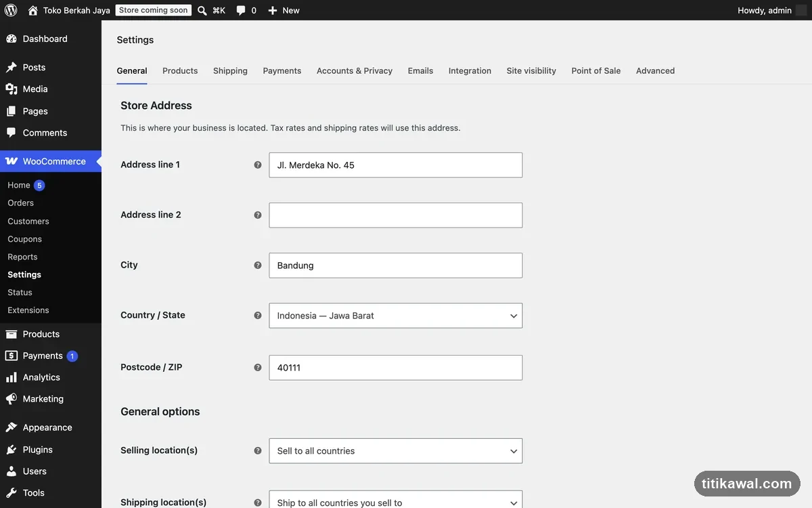This screenshot has width=812, height=508.
Task: Click the Marketing megaphone icon
Action: point(12,399)
